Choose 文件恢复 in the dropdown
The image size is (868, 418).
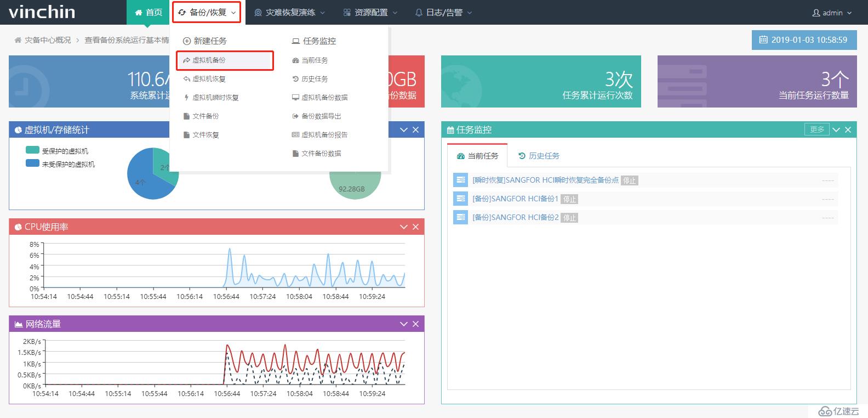201,135
